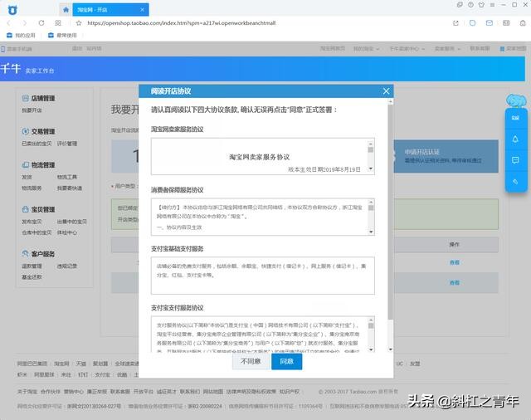Open 网站地图 footer link
Viewport: 531px width, 420px height.
click(213, 392)
